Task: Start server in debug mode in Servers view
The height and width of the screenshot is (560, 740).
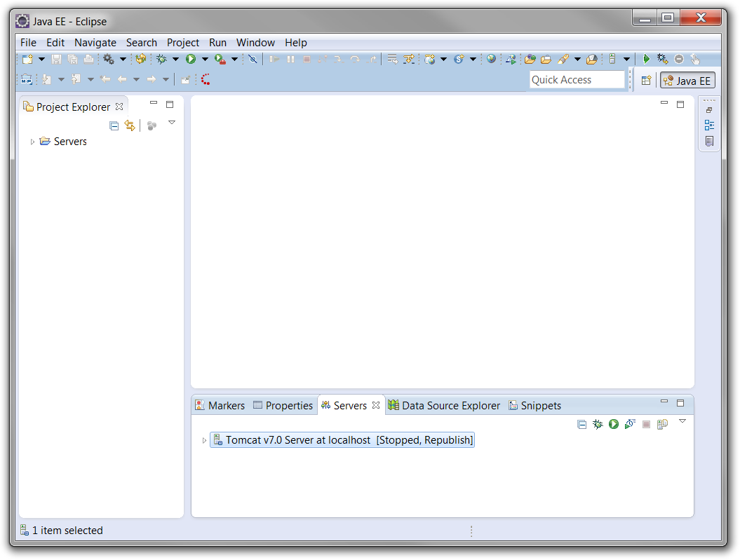Action: pos(598,424)
